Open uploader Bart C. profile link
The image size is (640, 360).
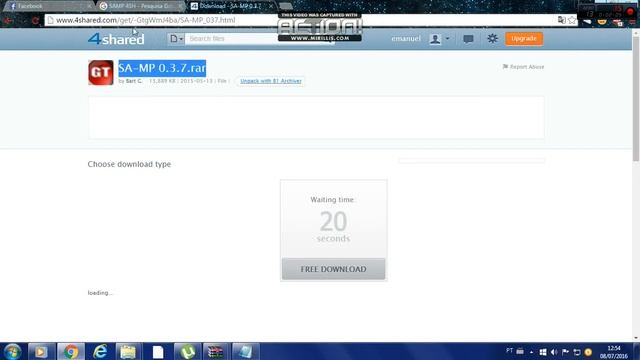click(134, 81)
